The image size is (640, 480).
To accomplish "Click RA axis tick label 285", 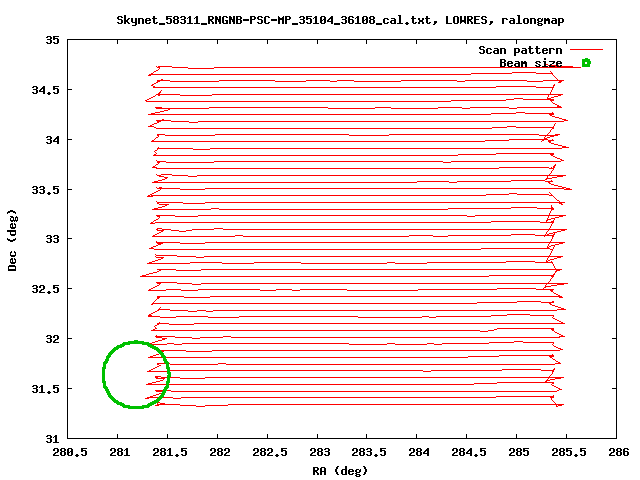I will [519, 452].
